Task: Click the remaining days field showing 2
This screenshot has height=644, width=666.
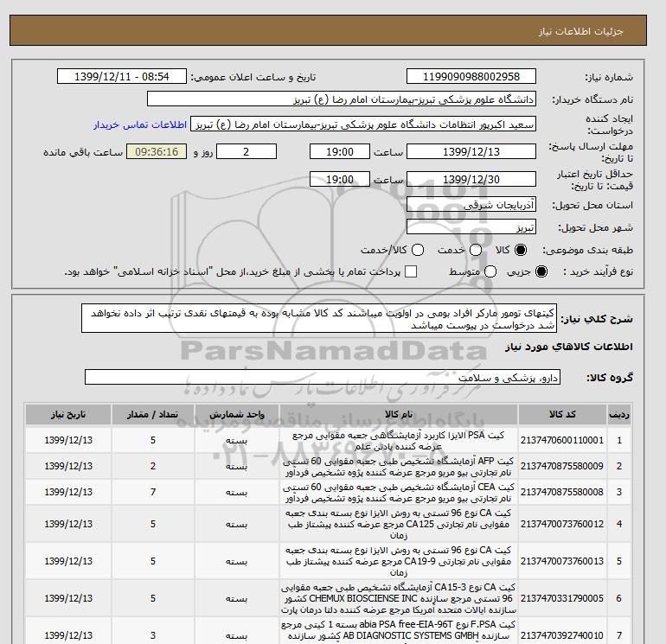Action: pyautogui.click(x=247, y=151)
